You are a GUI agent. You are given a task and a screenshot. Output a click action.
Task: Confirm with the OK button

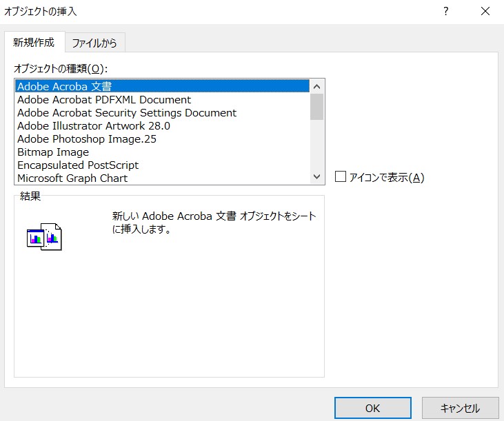pos(372,408)
